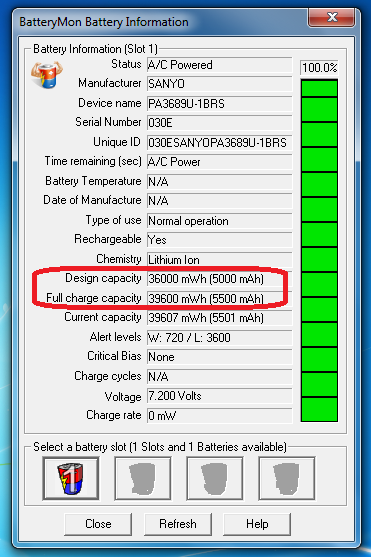Image resolution: width=371 pixels, height=557 pixels.
Task: Click the Serial Number field 030E
Action: (220, 123)
